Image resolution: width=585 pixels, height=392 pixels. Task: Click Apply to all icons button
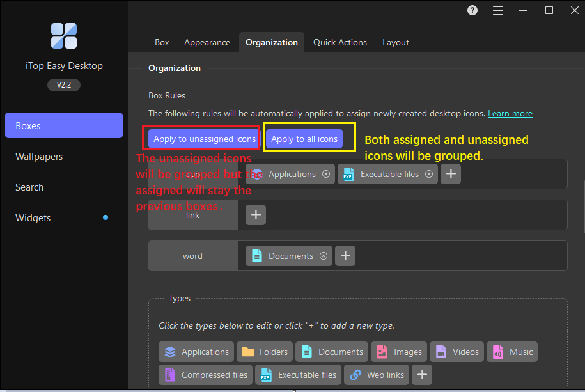(304, 139)
